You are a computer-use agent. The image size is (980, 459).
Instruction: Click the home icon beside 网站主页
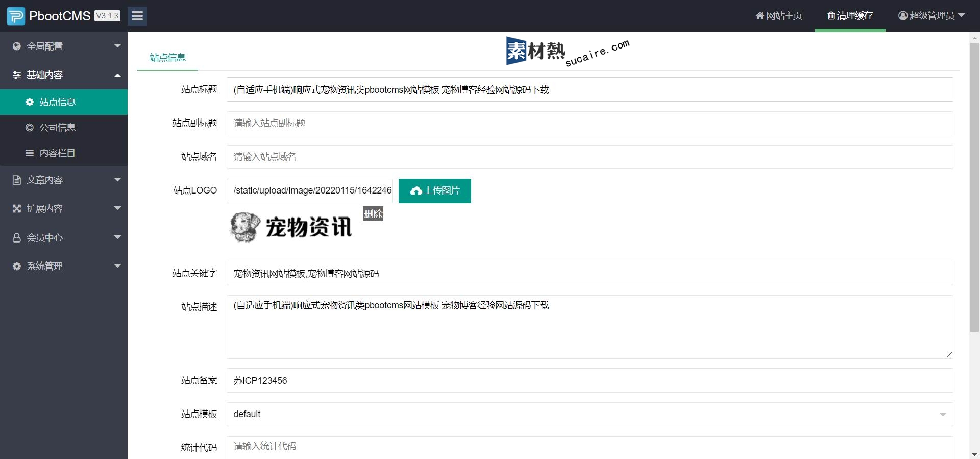(x=759, y=16)
